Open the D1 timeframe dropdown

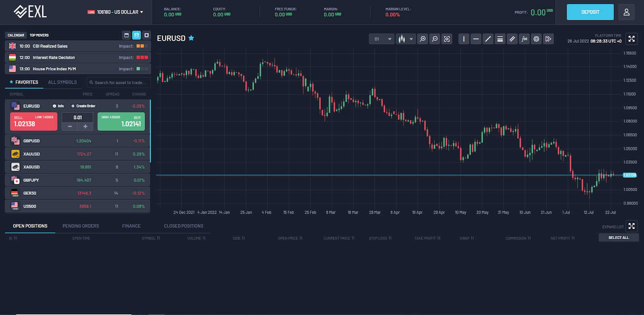point(382,39)
